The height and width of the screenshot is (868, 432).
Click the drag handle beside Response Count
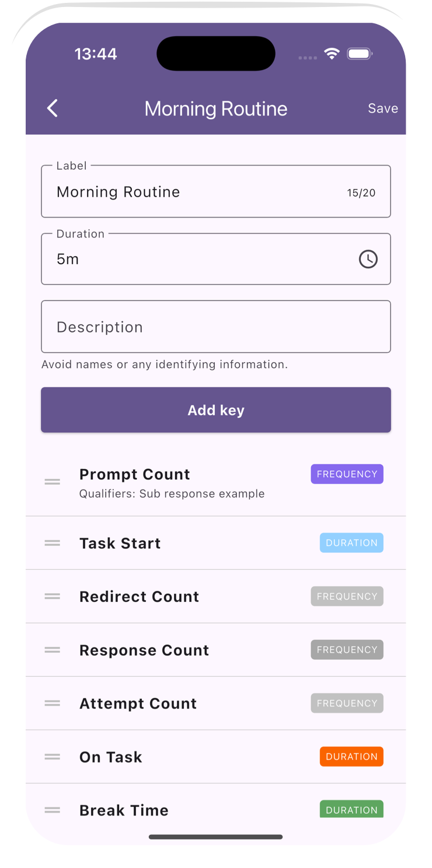tap(52, 650)
